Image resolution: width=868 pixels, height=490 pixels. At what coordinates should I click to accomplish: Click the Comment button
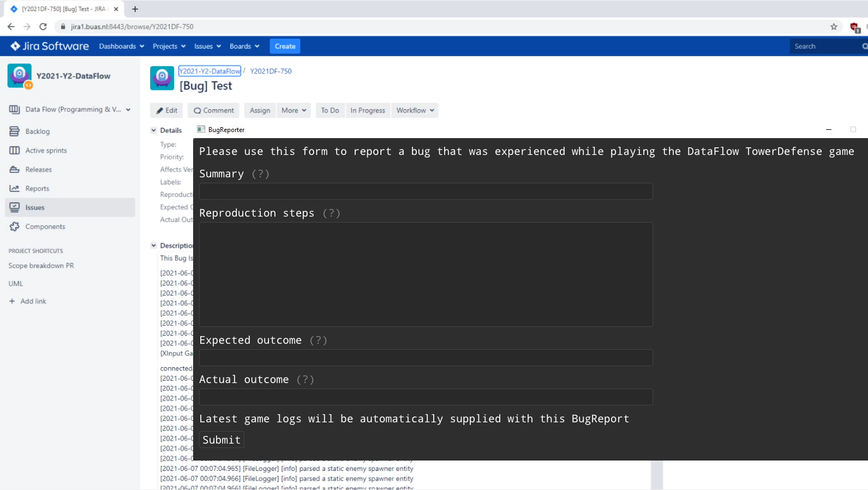coord(214,110)
